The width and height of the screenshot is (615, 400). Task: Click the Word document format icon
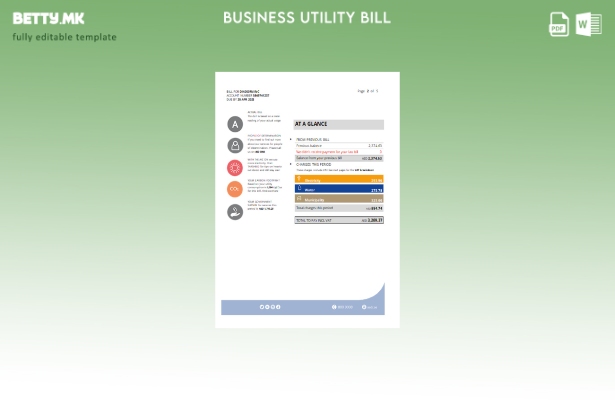coord(589,24)
